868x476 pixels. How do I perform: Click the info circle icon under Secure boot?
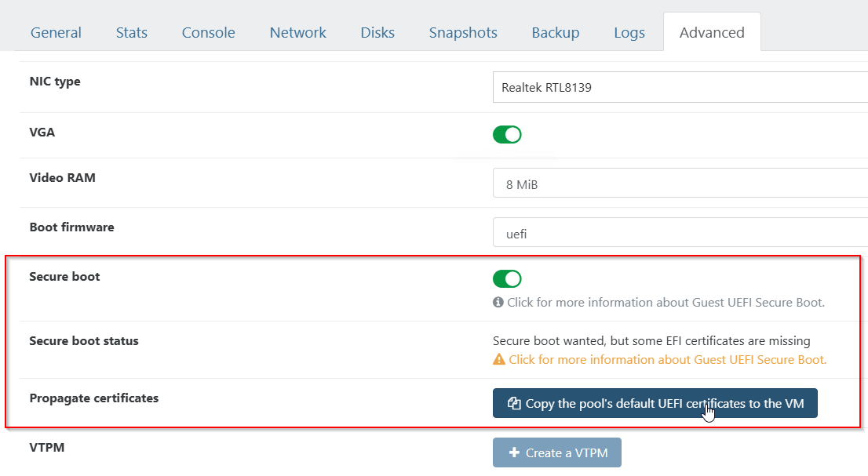(x=498, y=303)
